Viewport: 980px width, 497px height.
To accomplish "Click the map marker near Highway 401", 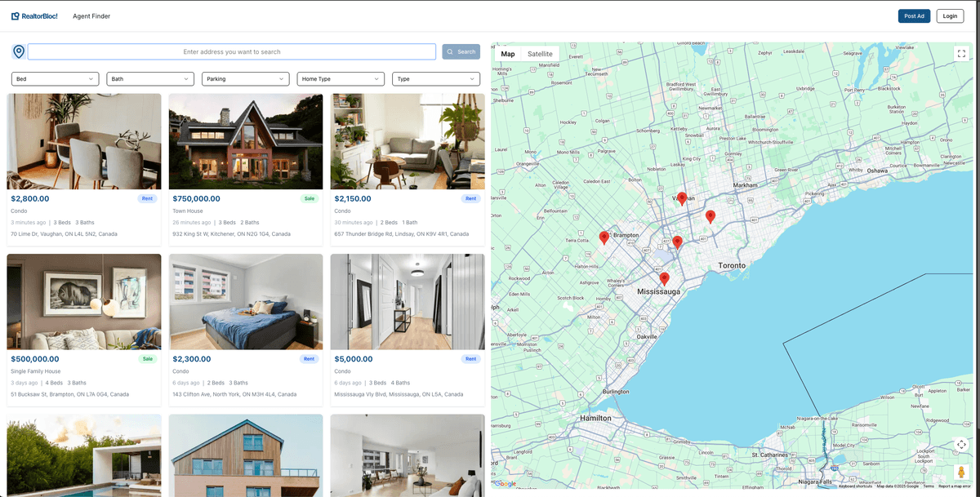I will tap(677, 242).
